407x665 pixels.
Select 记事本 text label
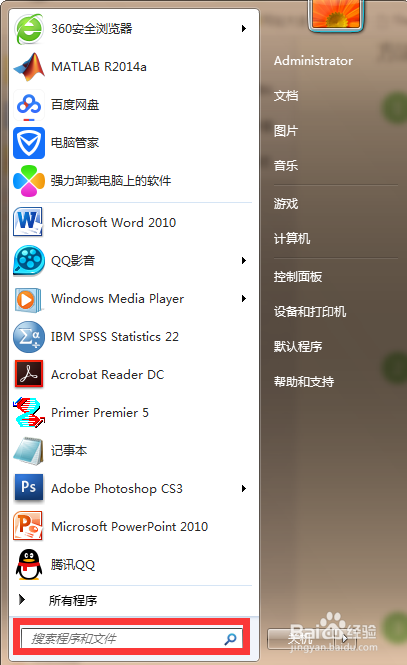coord(69,450)
